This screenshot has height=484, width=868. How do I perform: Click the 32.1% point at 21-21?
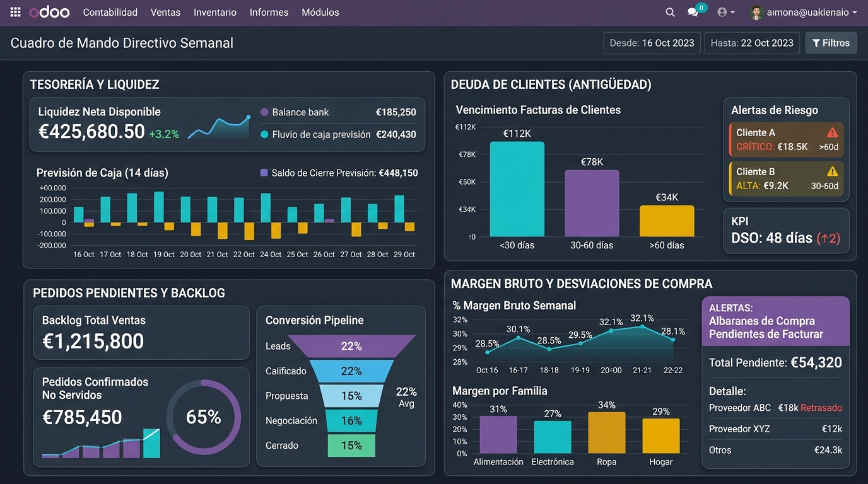642,326
